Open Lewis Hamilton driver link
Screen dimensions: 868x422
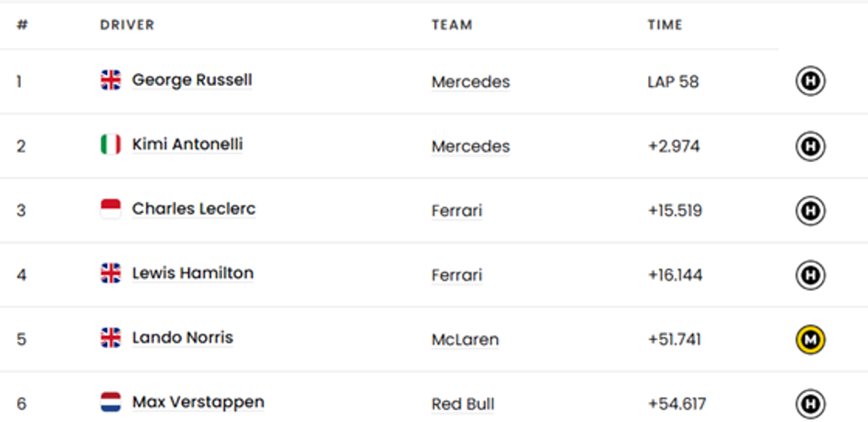(x=192, y=273)
